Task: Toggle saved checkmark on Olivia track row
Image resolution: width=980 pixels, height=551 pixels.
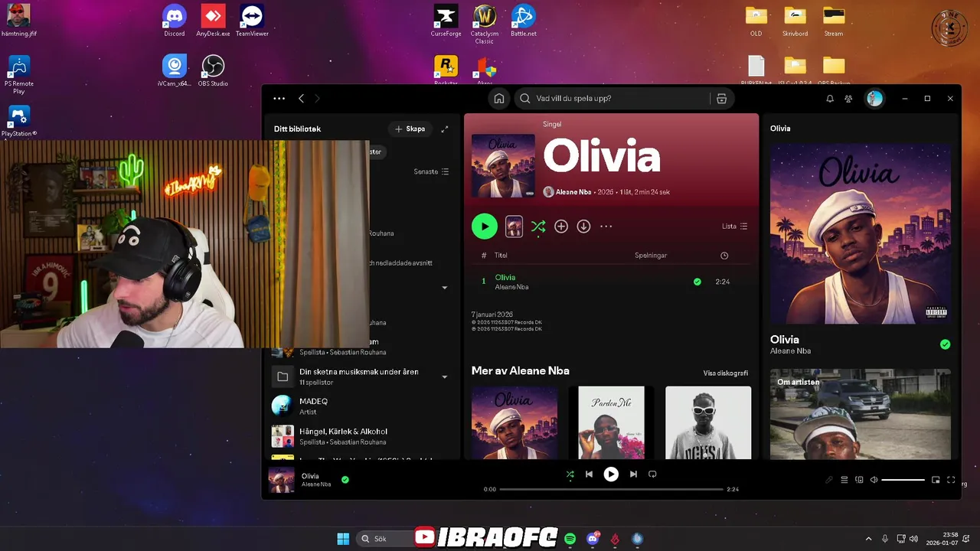Action: click(697, 282)
